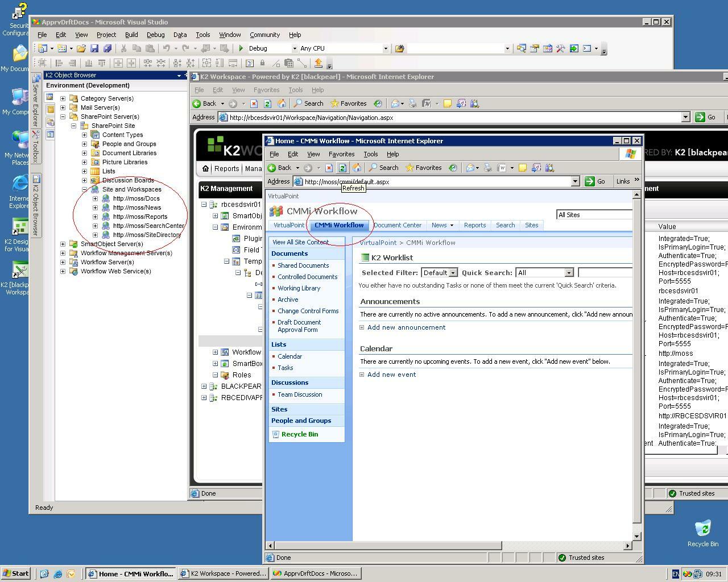Open Community menu in Visual Studio

click(x=264, y=35)
